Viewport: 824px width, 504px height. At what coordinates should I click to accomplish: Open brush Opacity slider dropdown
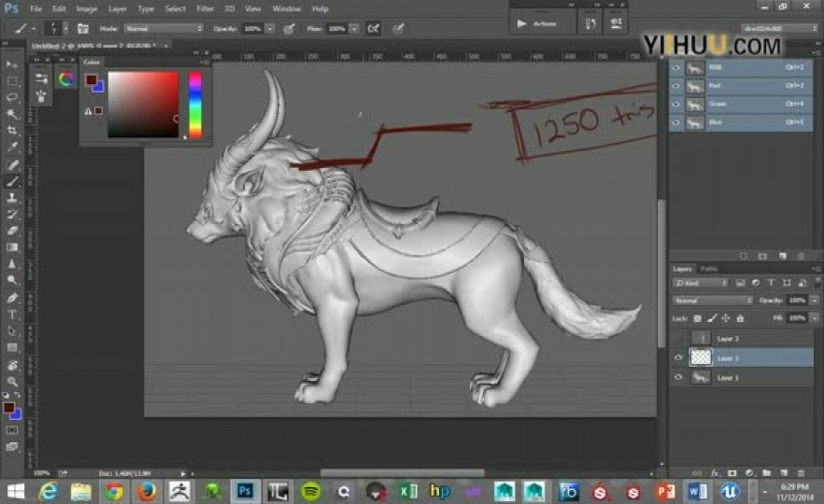[270, 28]
